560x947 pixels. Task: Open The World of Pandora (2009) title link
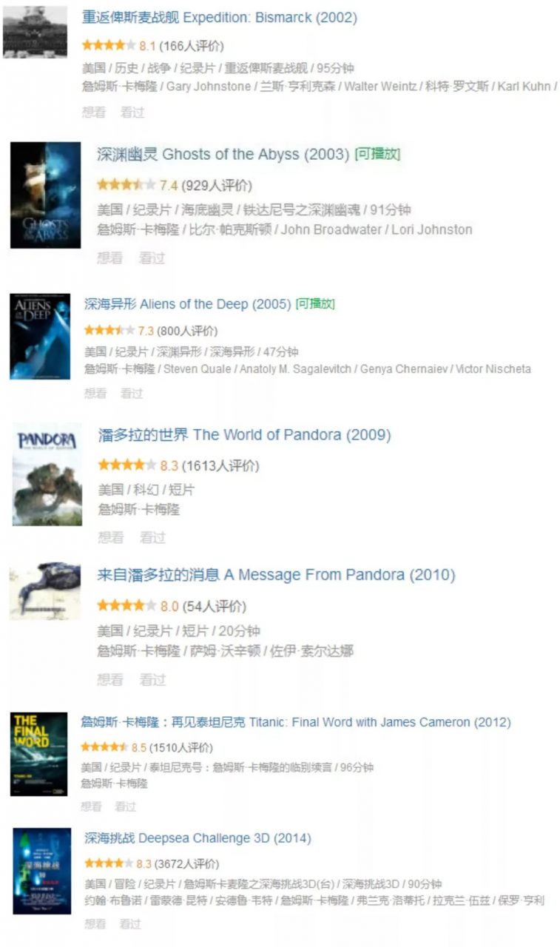[244, 434]
